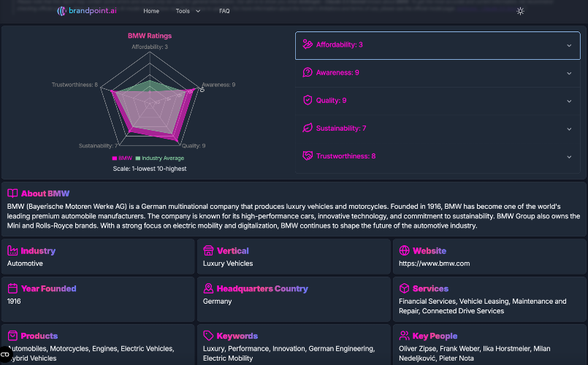Click the Trustworthiness handshake icon
588x365 pixels.
[x=308, y=156]
